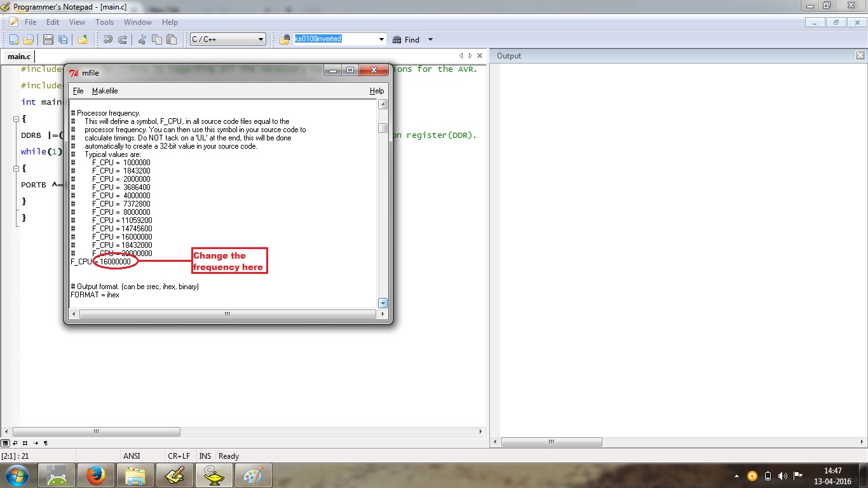Open Makefile menu in mfile
This screenshot has width=868, height=488.
[x=105, y=91]
